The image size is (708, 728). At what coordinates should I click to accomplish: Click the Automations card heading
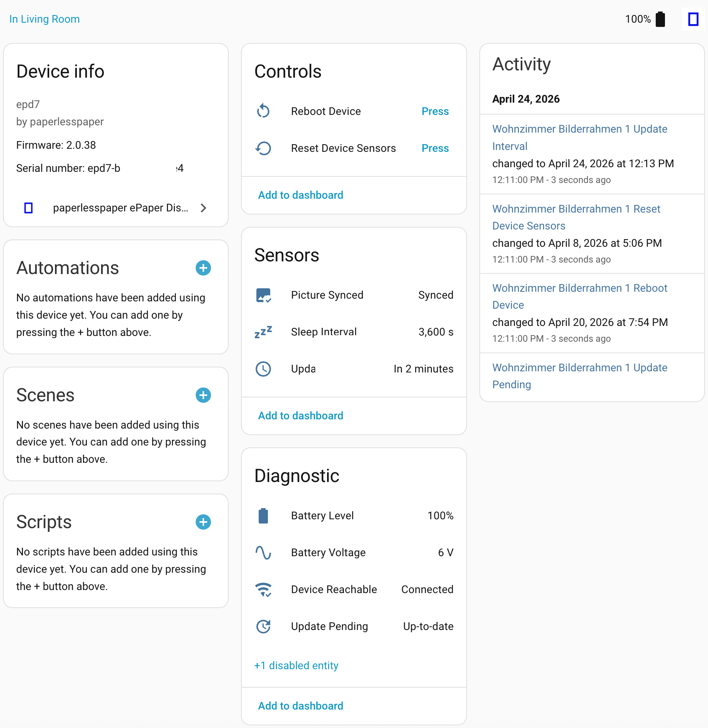pyautogui.click(x=68, y=268)
